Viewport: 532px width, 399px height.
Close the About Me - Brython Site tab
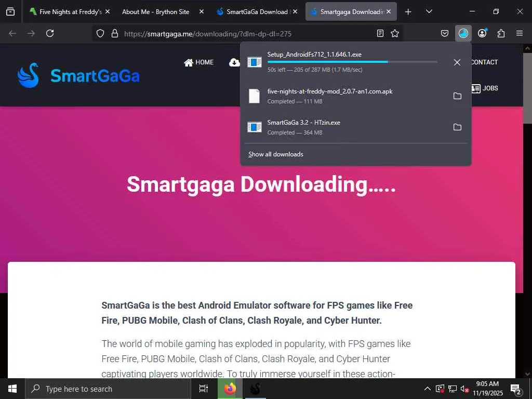[x=202, y=11]
